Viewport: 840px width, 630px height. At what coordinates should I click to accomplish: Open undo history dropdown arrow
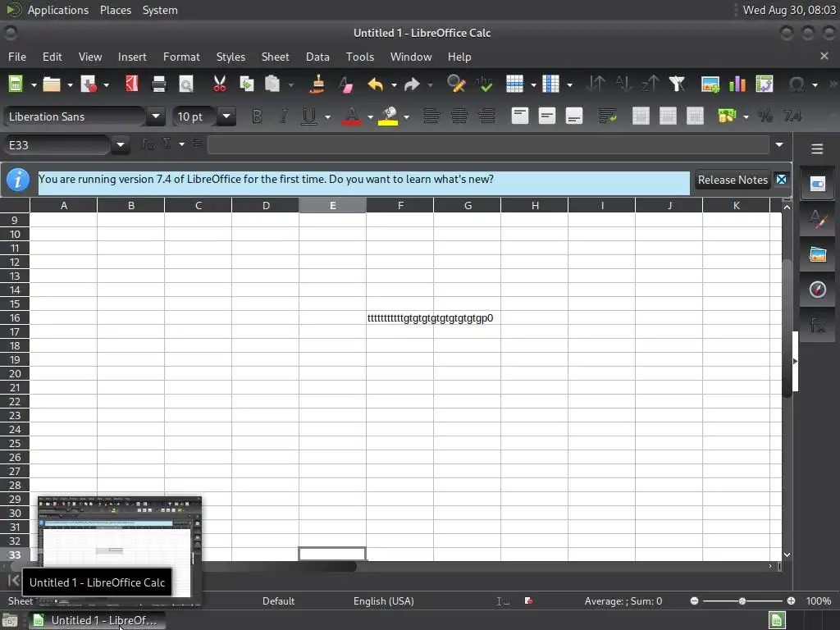pos(394,84)
